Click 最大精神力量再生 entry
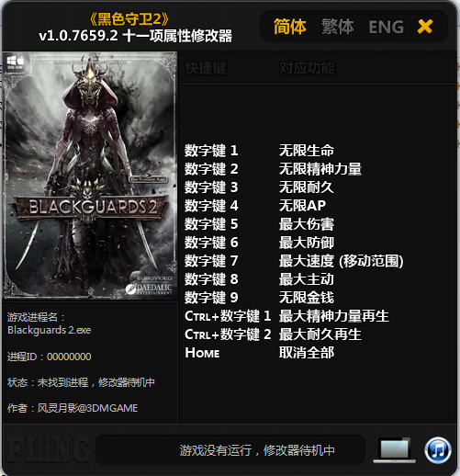Screen dimensions: 460x476 tap(334, 316)
